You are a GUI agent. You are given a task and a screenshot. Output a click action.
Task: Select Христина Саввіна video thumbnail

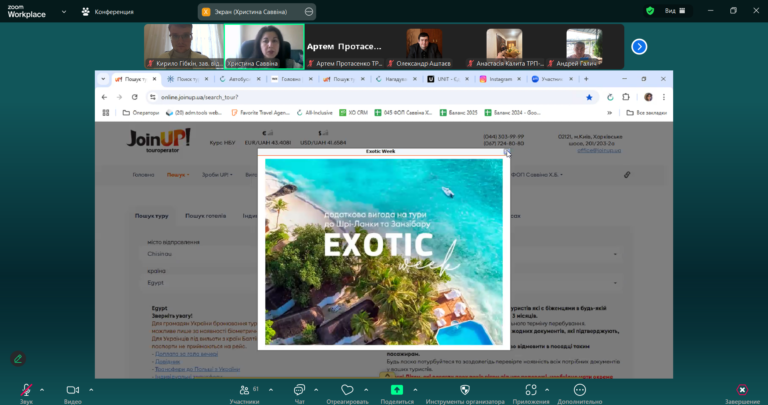[x=264, y=47]
